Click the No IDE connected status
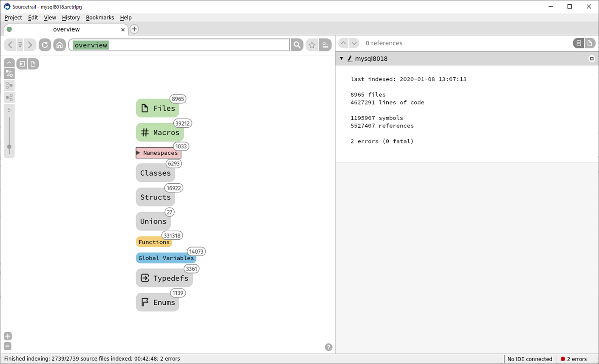Image resolution: width=599 pixels, height=364 pixels. [530, 359]
